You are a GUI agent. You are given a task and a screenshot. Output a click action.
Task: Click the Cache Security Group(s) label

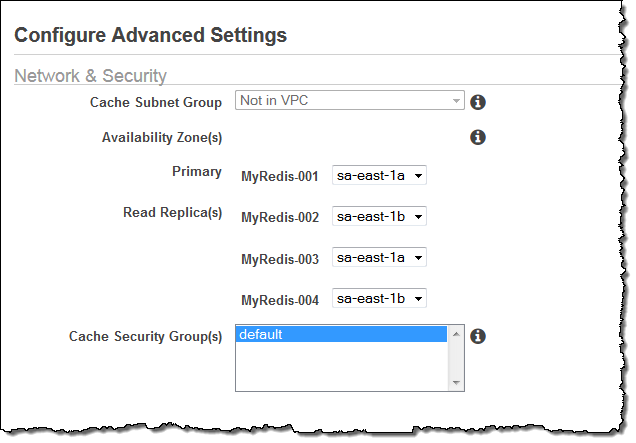pyautogui.click(x=145, y=337)
